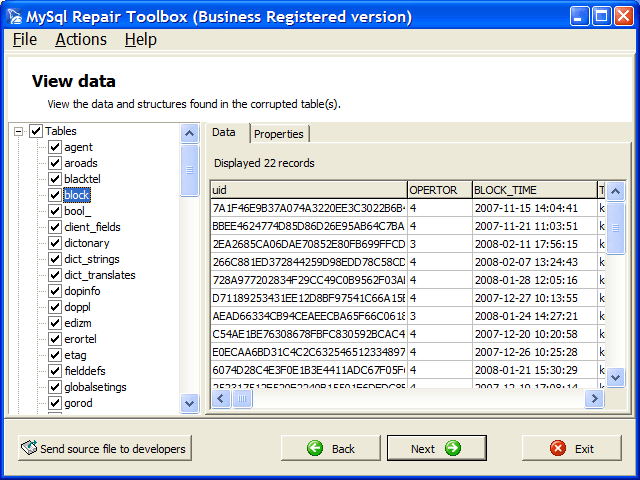
Task: Select the uid cell starting with D7118925343
Action: pyautogui.click(x=309, y=298)
